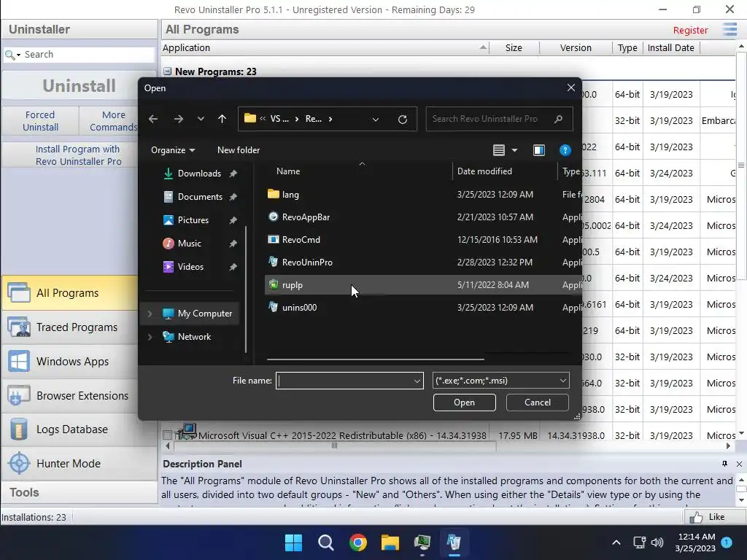
Task: Click the file list horizontal scrollbar
Action: [x=376, y=359]
